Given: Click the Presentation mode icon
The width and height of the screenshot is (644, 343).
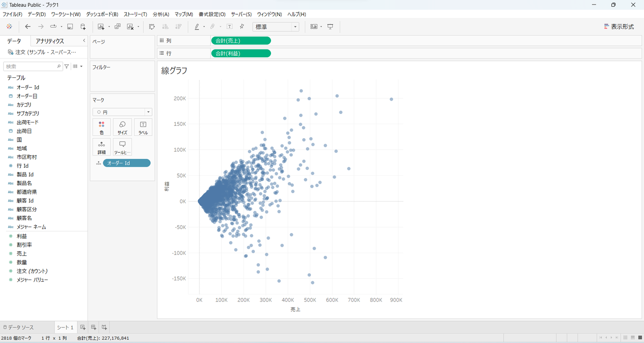Looking at the screenshot, I should pyautogui.click(x=330, y=27).
